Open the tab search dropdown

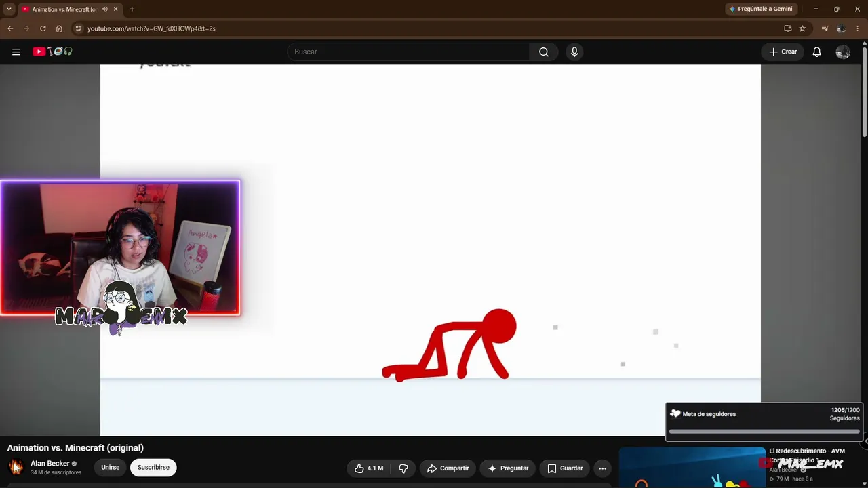[x=9, y=9]
